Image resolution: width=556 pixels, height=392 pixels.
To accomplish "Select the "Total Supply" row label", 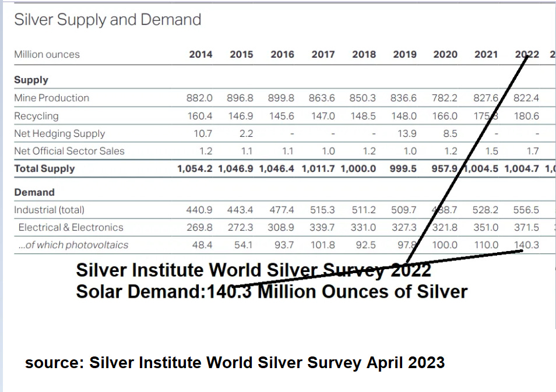I will click(x=45, y=169).
